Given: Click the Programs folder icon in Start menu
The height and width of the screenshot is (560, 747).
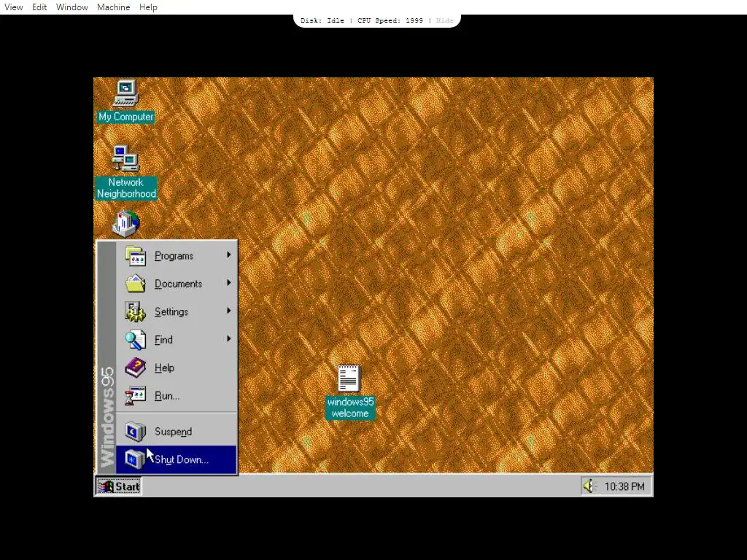Looking at the screenshot, I should [x=135, y=256].
